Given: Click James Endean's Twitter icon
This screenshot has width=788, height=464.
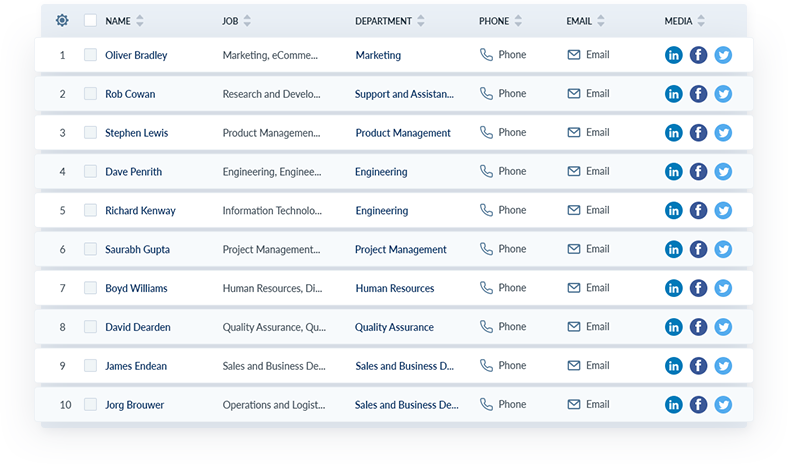Looking at the screenshot, I should 723,365.
